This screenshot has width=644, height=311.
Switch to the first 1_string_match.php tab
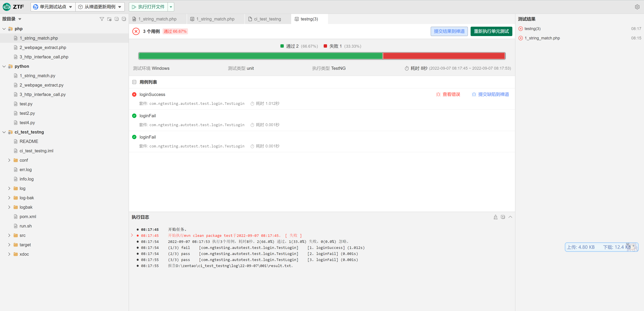pos(157,19)
